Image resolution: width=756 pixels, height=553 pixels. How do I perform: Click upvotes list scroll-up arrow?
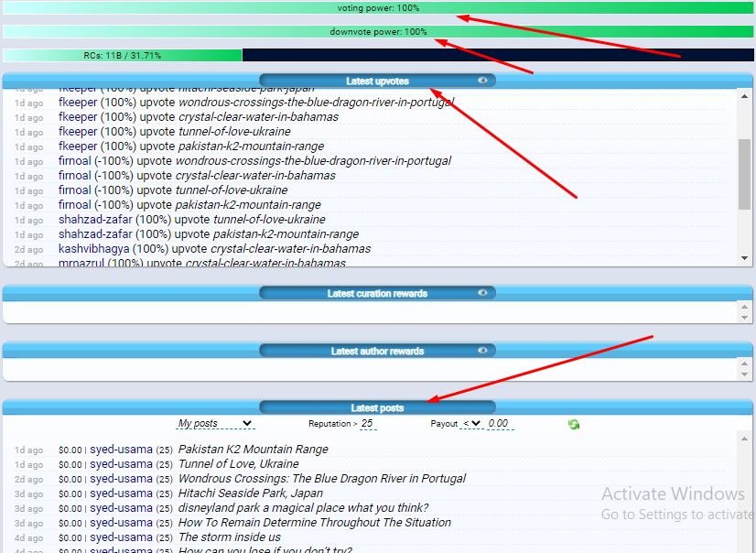[x=744, y=96]
